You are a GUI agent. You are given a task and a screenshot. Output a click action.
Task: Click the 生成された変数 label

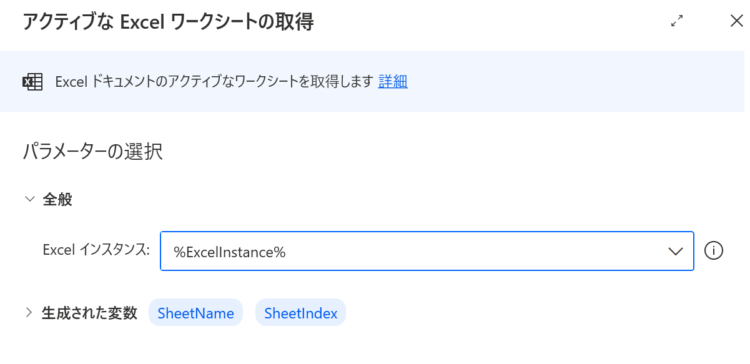pyautogui.click(x=89, y=313)
